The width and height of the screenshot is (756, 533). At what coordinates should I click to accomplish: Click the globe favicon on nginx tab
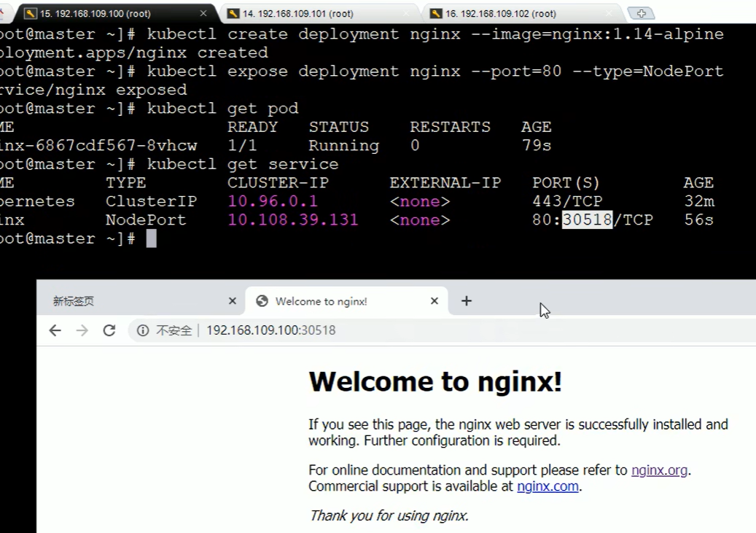click(262, 301)
